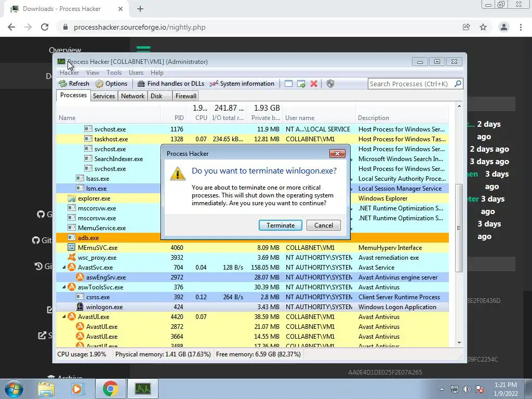This screenshot has width=532, height=399.
Task: Reload the browser page
Action: pyautogui.click(x=45, y=27)
